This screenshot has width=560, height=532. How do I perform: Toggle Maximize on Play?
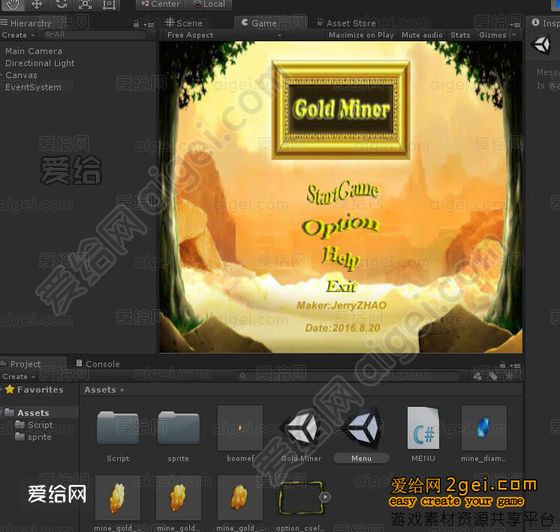(361, 35)
